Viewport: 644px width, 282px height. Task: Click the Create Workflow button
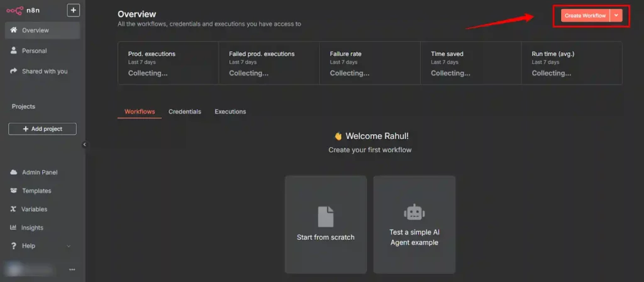[585, 16]
